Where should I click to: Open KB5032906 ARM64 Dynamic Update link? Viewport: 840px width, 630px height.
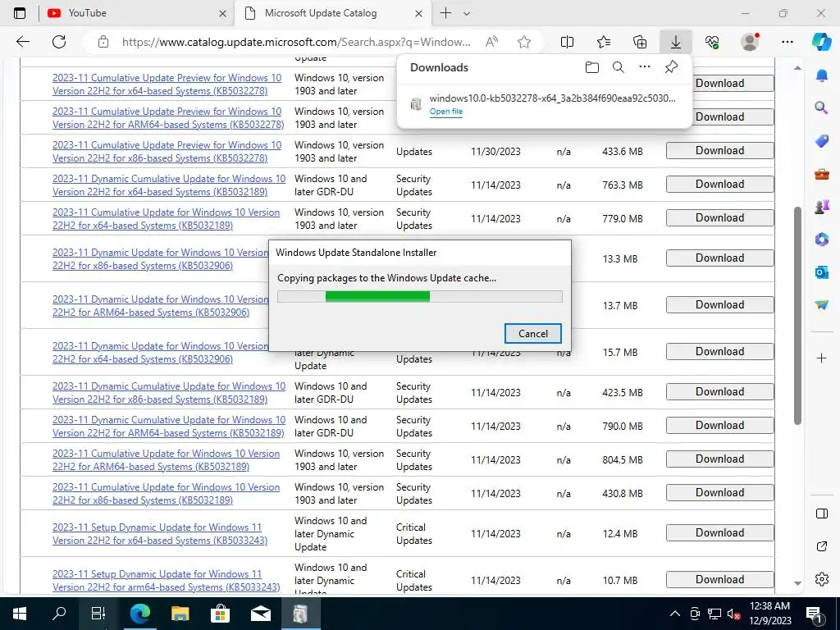click(x=160, y=305)
